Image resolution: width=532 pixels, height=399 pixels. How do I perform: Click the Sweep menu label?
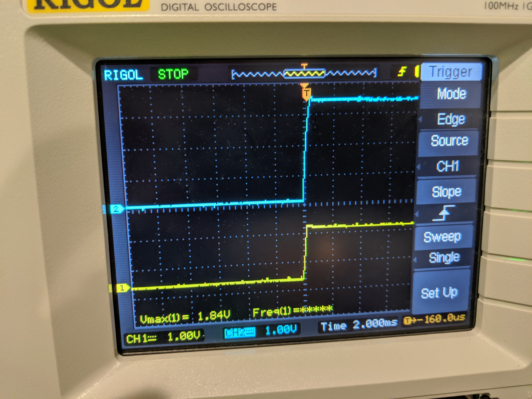442,237
